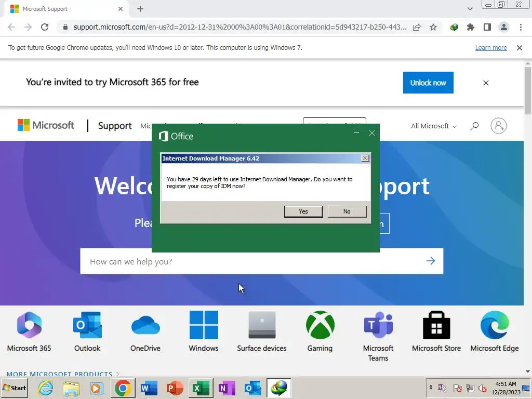Switch to Chrome in the taskbar
532x399 pixels.
coord(123,388)
